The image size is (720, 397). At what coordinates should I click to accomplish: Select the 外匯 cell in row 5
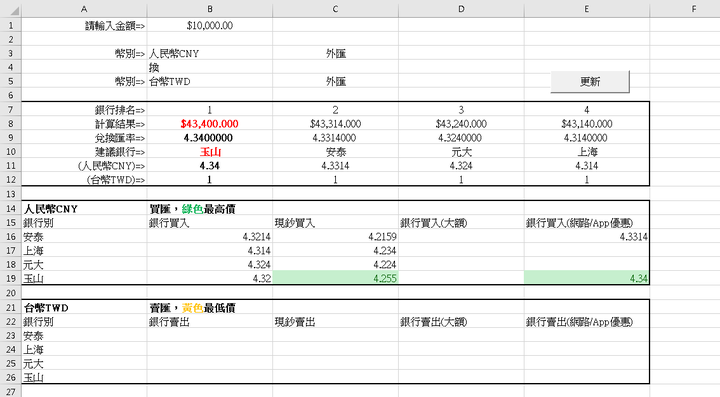335,82
